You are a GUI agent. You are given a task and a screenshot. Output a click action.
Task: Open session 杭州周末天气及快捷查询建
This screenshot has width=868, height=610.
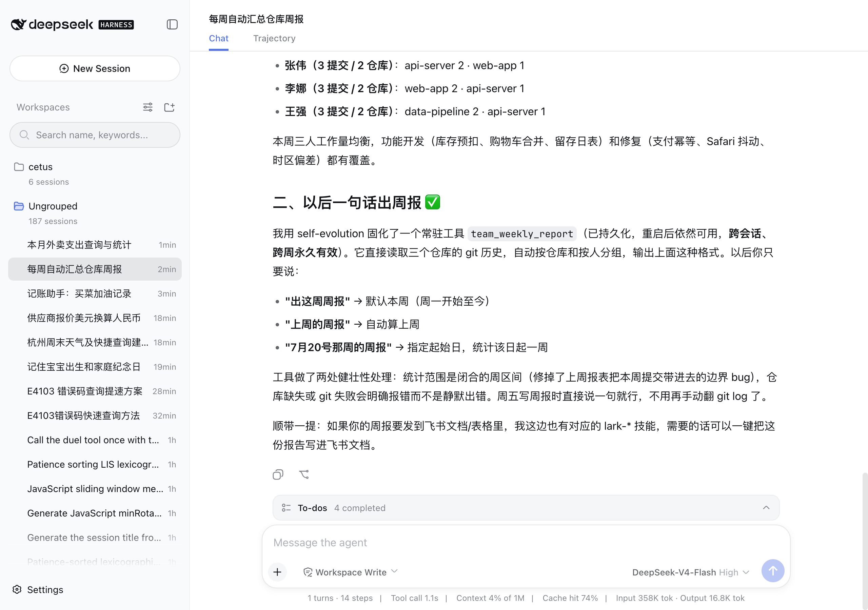[95, 342]
